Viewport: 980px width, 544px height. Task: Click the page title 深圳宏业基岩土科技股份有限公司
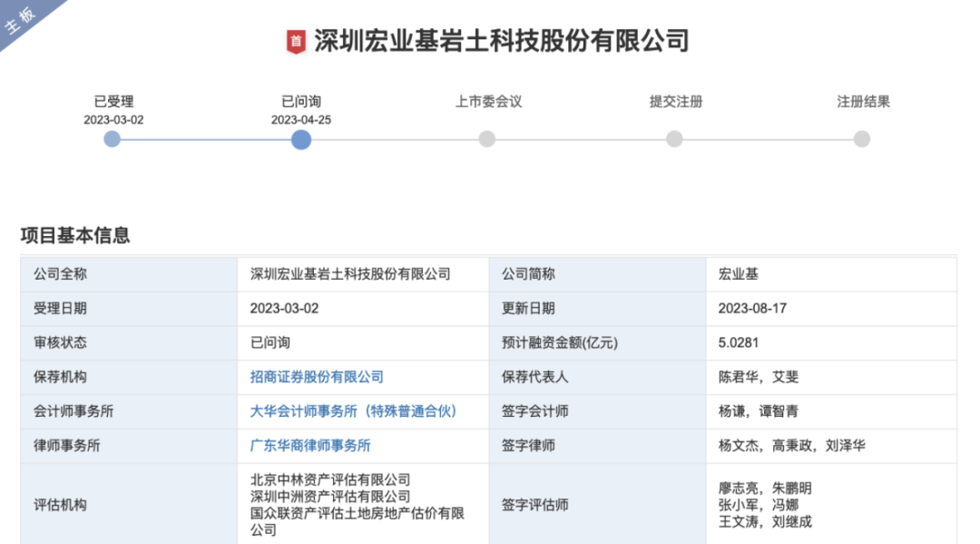point(501,41)
